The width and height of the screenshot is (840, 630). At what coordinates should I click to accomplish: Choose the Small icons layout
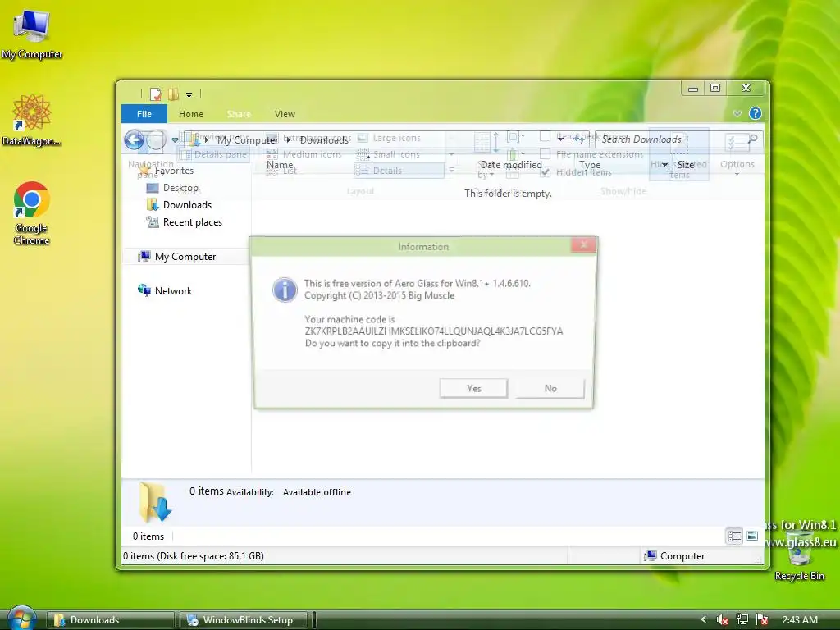tap(390, 154)
